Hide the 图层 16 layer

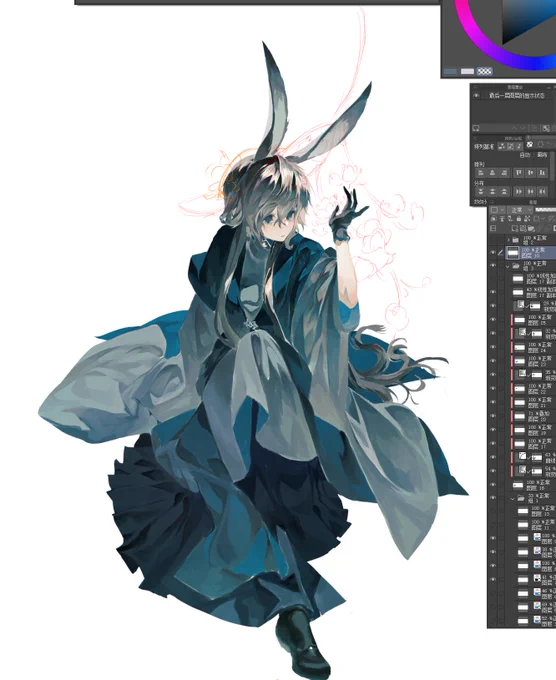coord(493,485)
